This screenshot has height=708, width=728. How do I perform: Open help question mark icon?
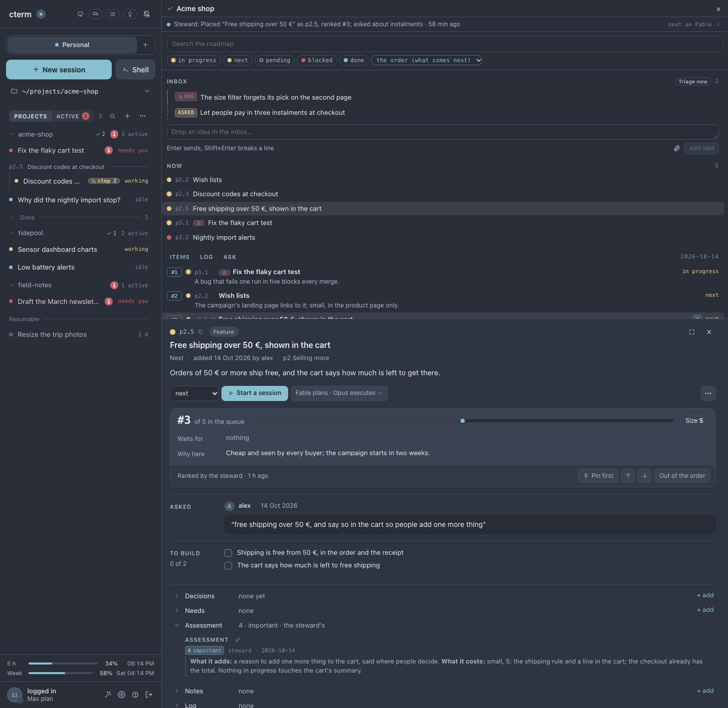click(135, 695)
